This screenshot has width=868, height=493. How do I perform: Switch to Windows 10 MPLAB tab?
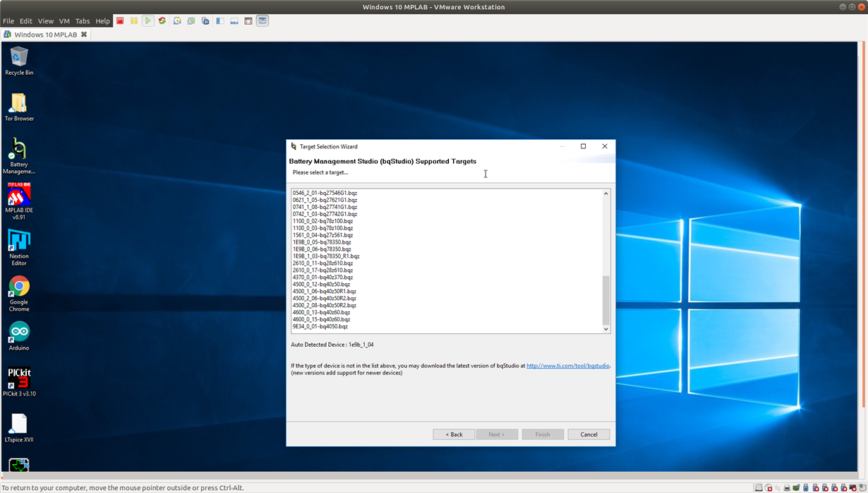pos(45,34)
